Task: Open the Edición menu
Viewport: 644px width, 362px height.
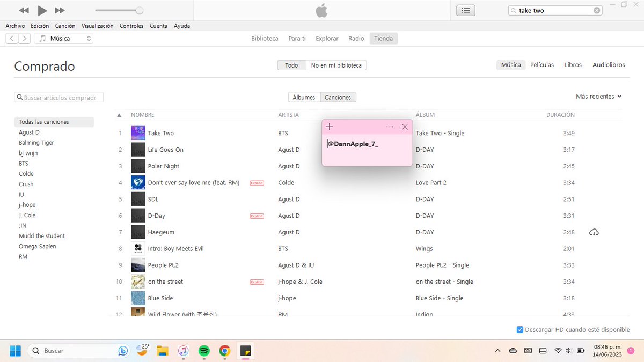Action: coord(40,26)
